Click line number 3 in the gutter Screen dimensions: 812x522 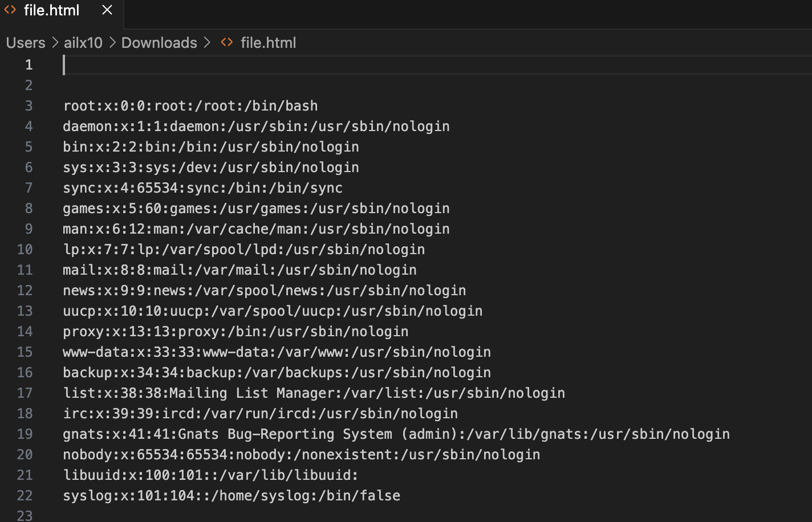29,106
